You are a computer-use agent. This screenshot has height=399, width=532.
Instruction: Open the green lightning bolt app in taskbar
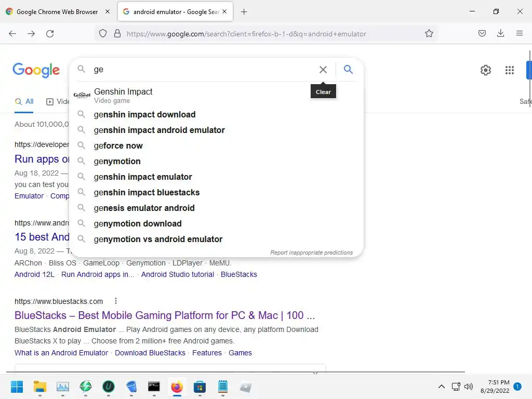(x=86, y=387)
